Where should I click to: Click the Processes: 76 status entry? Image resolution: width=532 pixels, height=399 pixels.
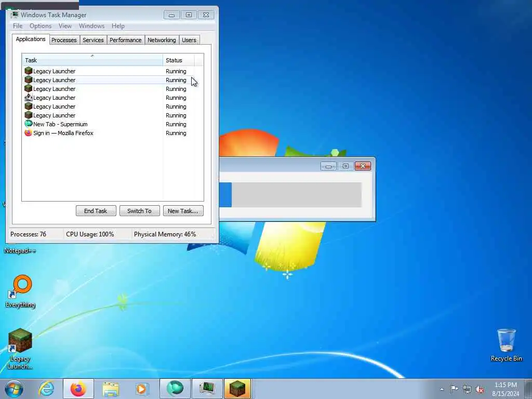[x=28, y=234]
